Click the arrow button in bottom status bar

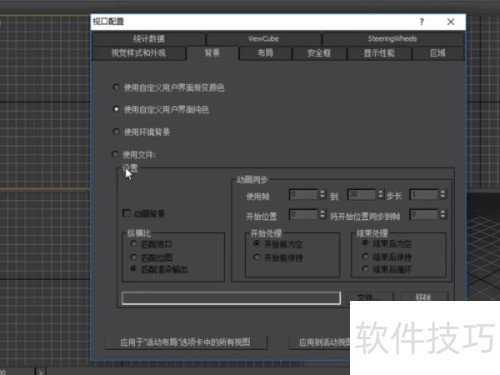[x=41, y=372]
